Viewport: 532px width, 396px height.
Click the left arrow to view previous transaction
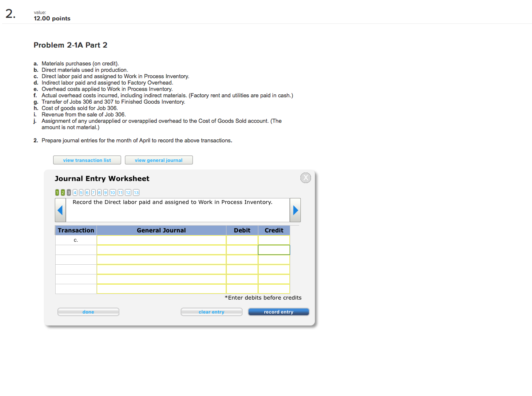pos(60,209)
